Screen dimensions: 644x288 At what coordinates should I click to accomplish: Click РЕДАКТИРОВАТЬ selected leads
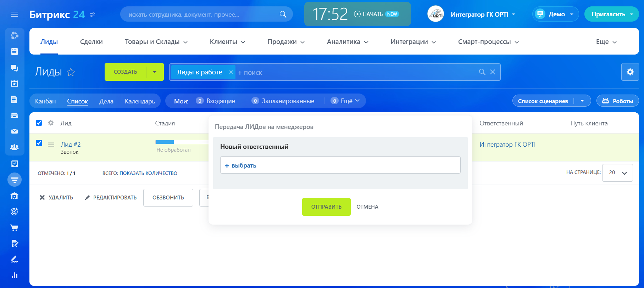tap(111, 198)
